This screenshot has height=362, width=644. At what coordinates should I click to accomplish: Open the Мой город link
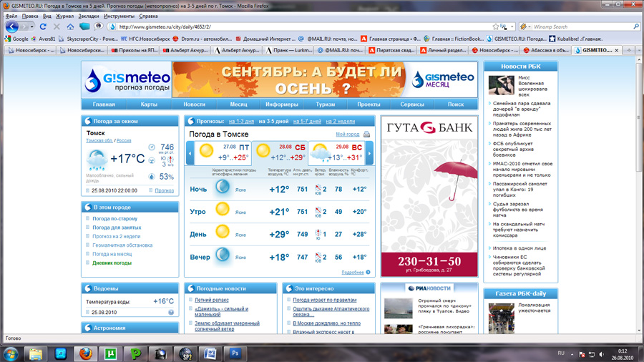pos(348,134)
